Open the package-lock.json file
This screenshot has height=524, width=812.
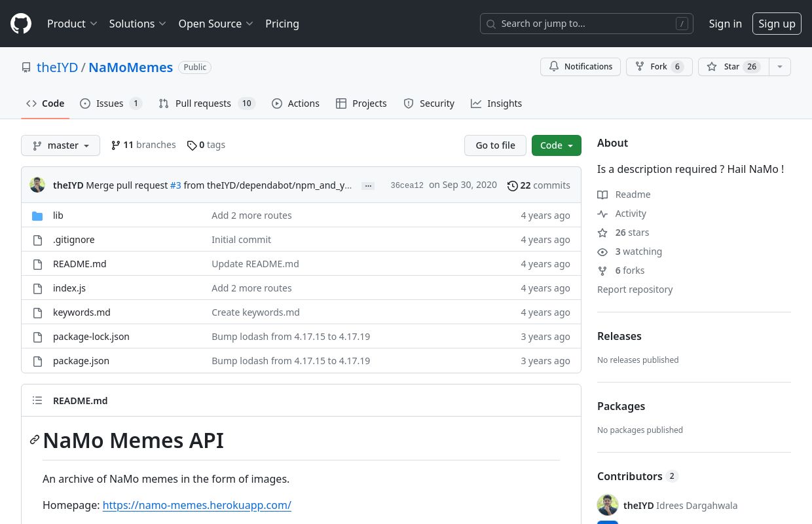pyautogui.click(x=91, y=337)
